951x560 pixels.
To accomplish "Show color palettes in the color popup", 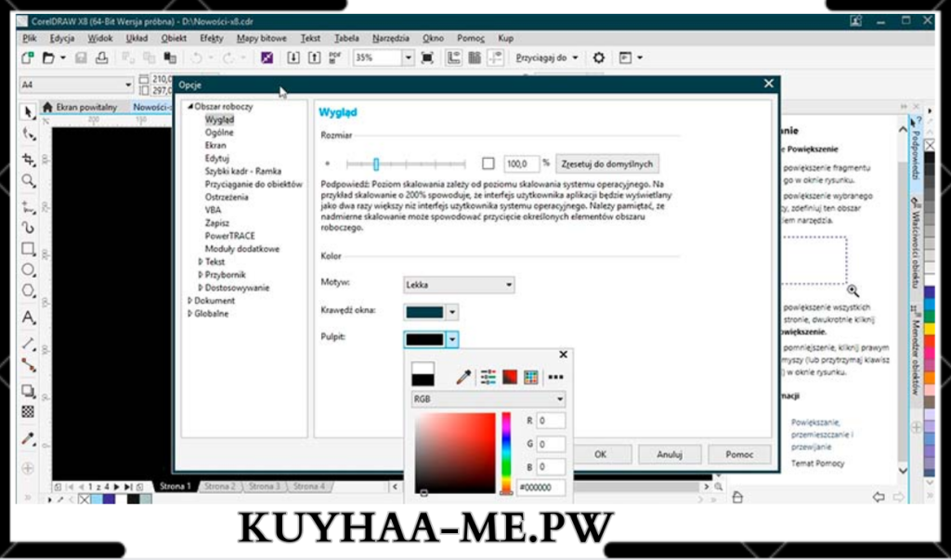I will (531, 377).
